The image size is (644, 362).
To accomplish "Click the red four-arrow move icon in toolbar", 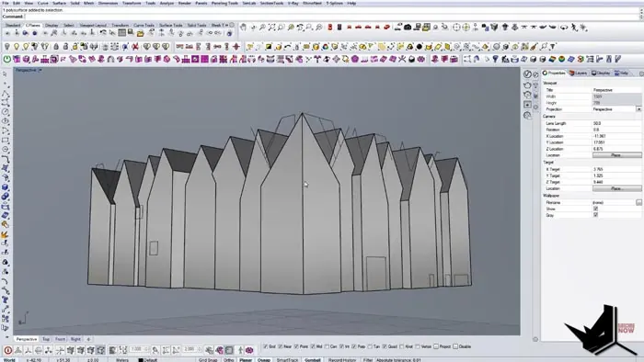I will 236,47.
